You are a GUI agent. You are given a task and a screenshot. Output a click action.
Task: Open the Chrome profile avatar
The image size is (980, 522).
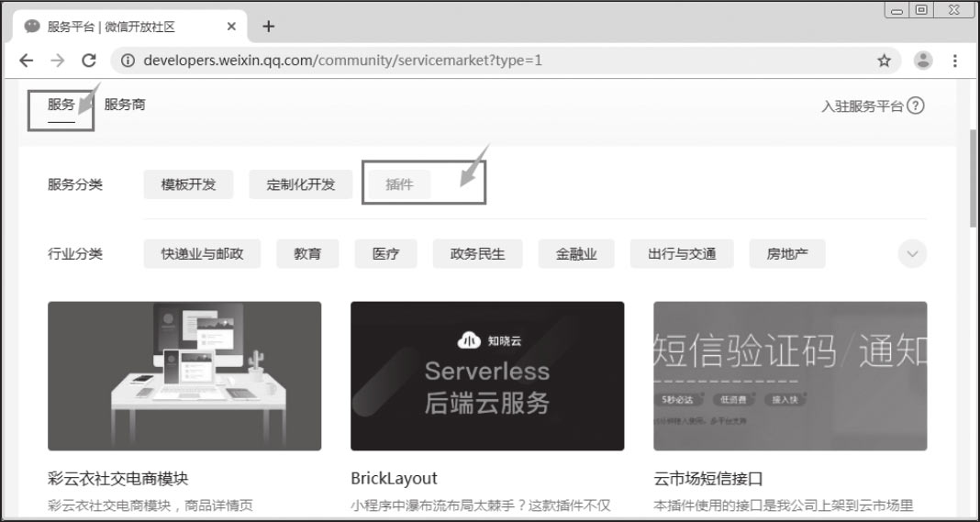click(923, 61)
